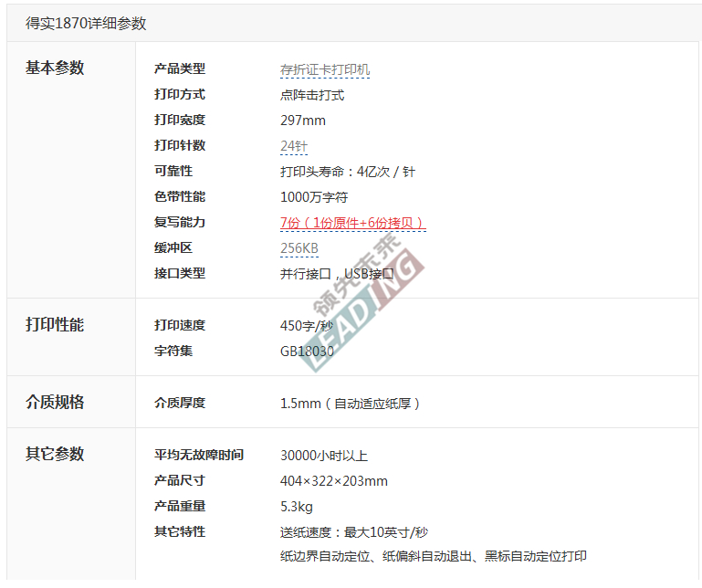This screenshot has height=588, width=702.
Task: Select the 450字/秒 print speed value
Action: (x=306, y=325)
